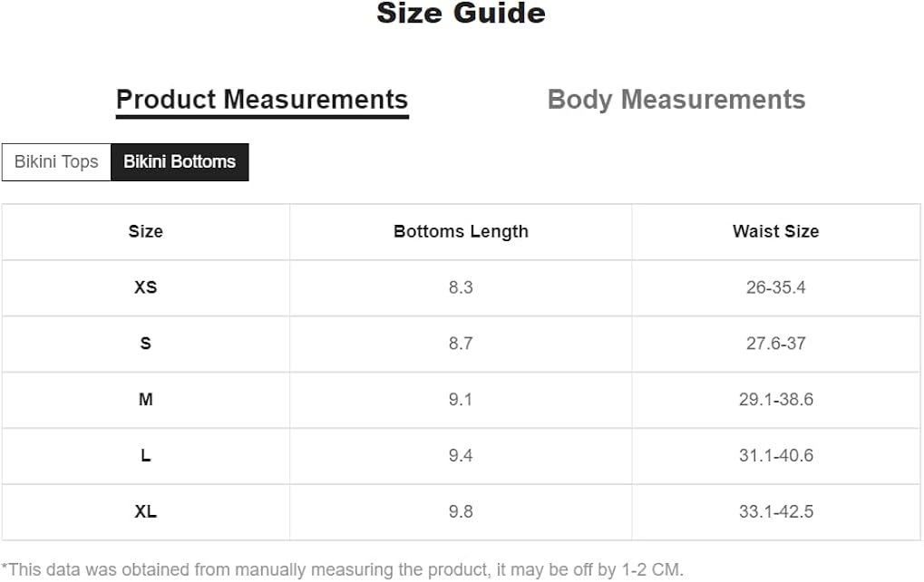924x582 pixels.
Task: Select the Bikini Bottoms button
Action: click(180, 162)
